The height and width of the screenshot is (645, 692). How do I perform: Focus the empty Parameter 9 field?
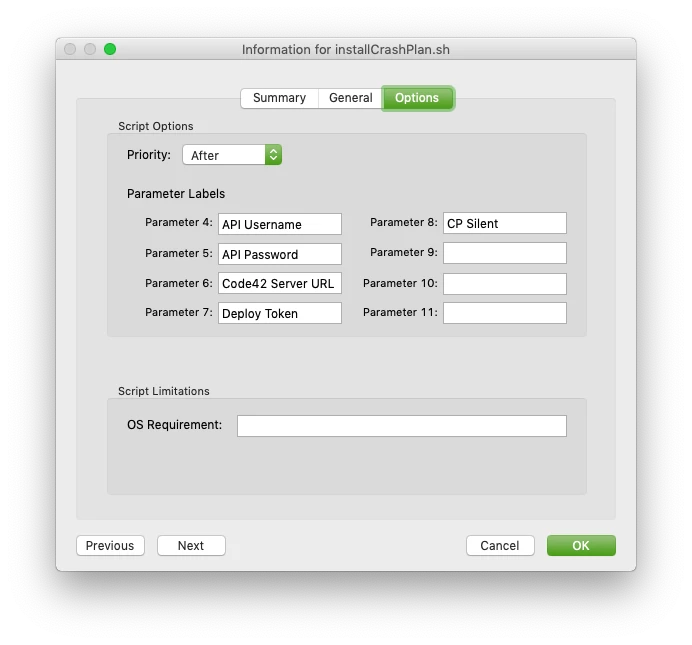[505, 253]
